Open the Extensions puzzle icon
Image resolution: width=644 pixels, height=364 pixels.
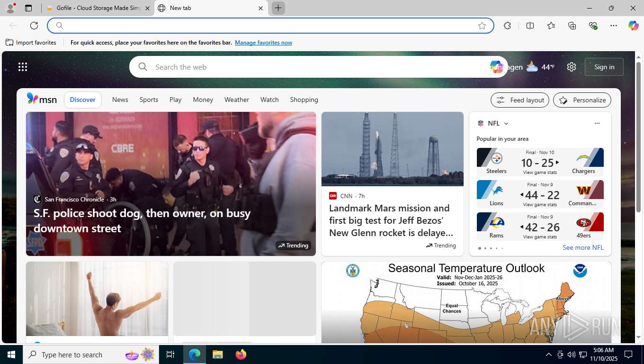(507, 26)
